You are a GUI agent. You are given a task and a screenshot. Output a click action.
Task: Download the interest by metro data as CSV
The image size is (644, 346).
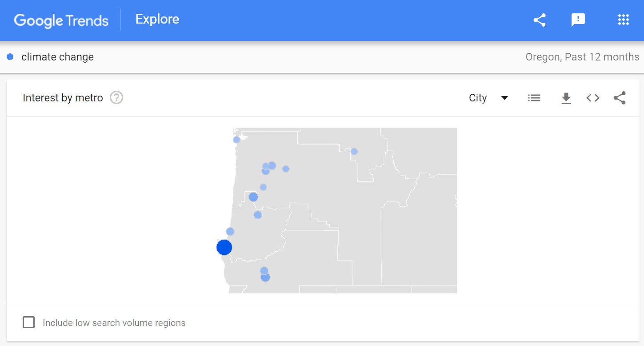coord(566,98)
